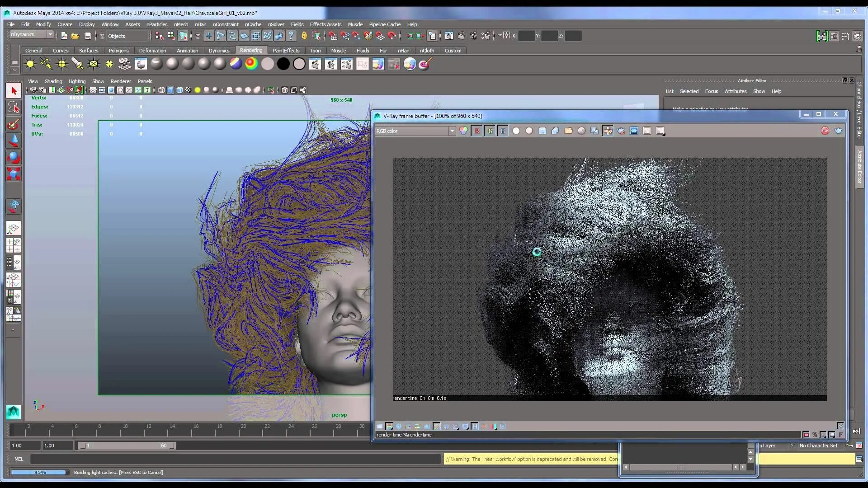Open the No Character Set dropdown
868x488 pixels.
(x=819, y=446)
